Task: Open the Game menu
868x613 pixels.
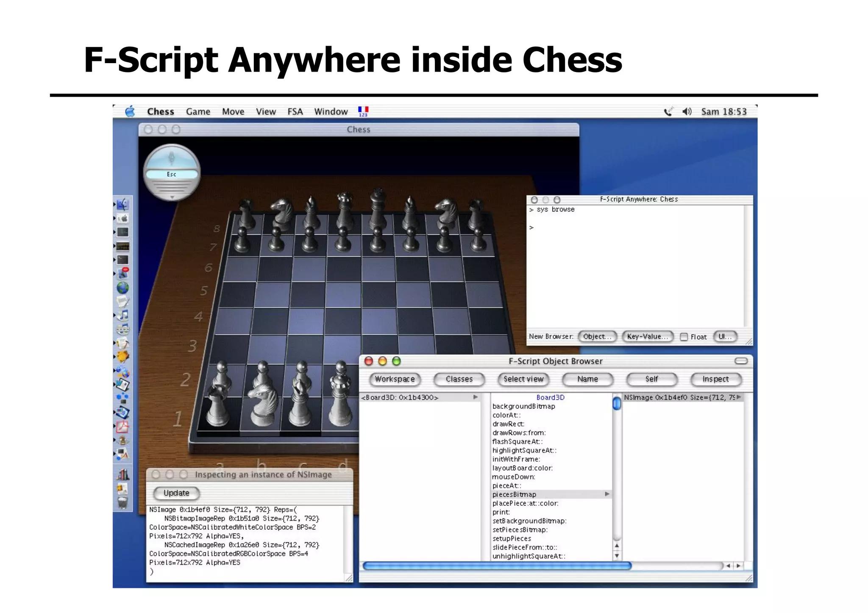Action: click(198, 111)
